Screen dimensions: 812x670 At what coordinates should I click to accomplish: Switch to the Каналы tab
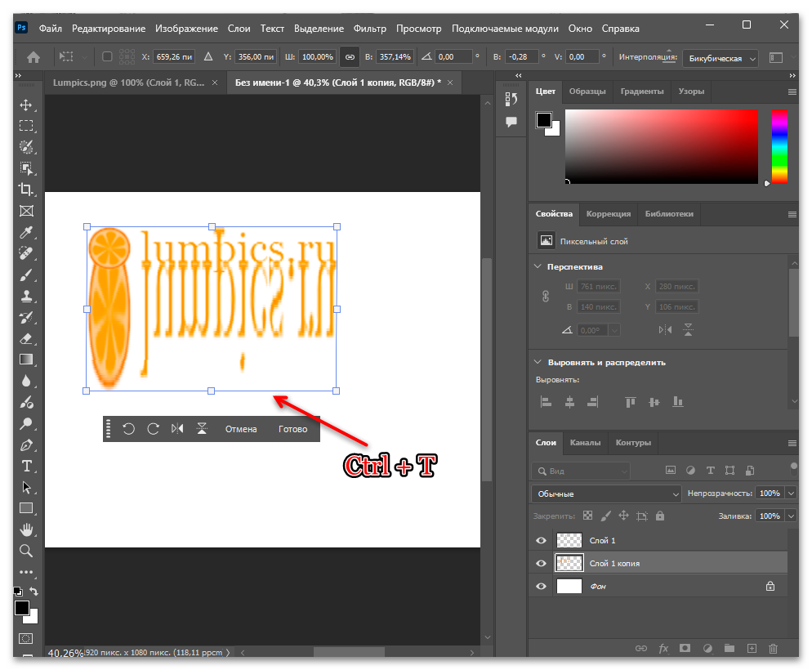[585, 443]
